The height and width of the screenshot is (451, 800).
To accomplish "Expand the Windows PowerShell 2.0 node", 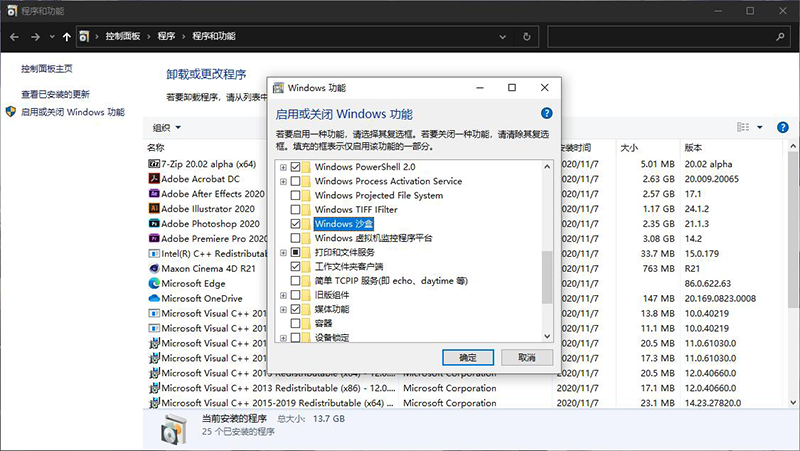I will click(x=283, y=167).
